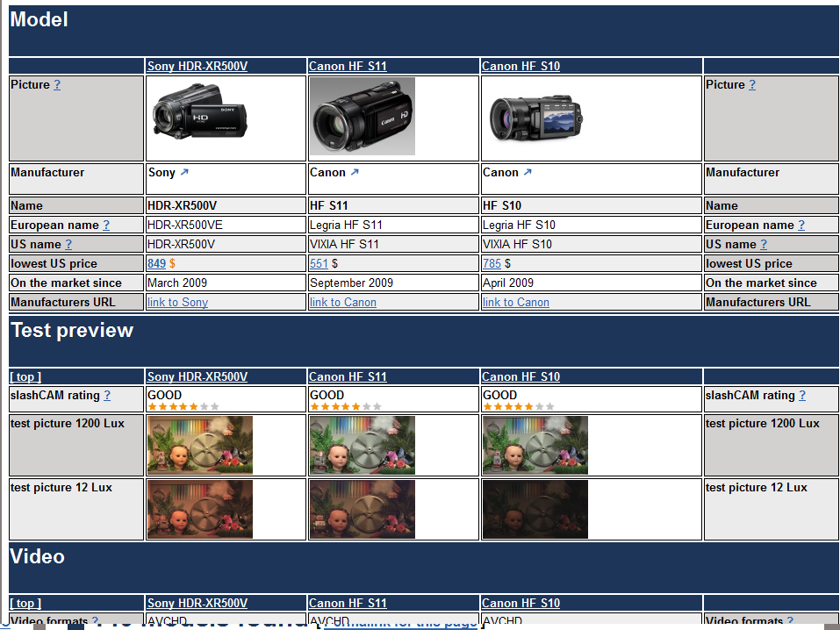Screen dimensions: 840x630
Task: Open the arrow icon beside Canon in HF S10 column
Action: pos(528,172)
